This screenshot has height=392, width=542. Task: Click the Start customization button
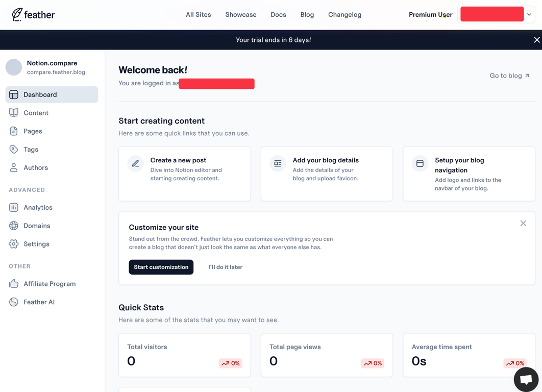pyautogui.click(x=161, y=267)
